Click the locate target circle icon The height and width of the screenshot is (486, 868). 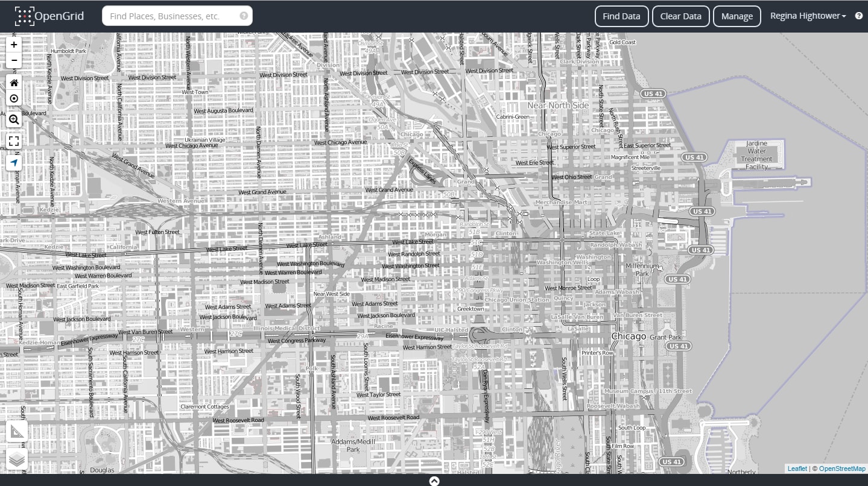click(14, 98)
